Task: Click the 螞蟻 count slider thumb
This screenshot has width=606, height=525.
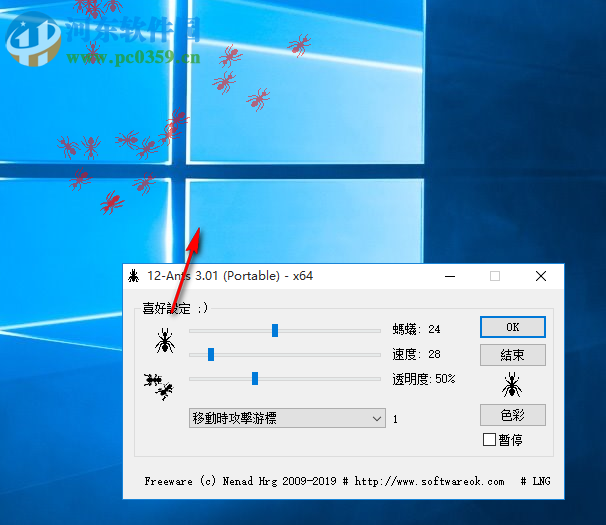Action: coord(275,331)
